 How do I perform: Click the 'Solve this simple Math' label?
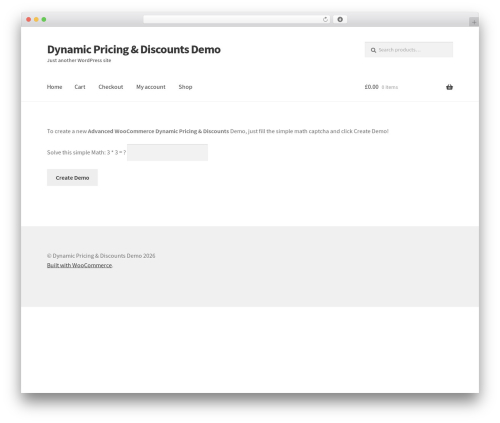(x=87, y=153)
